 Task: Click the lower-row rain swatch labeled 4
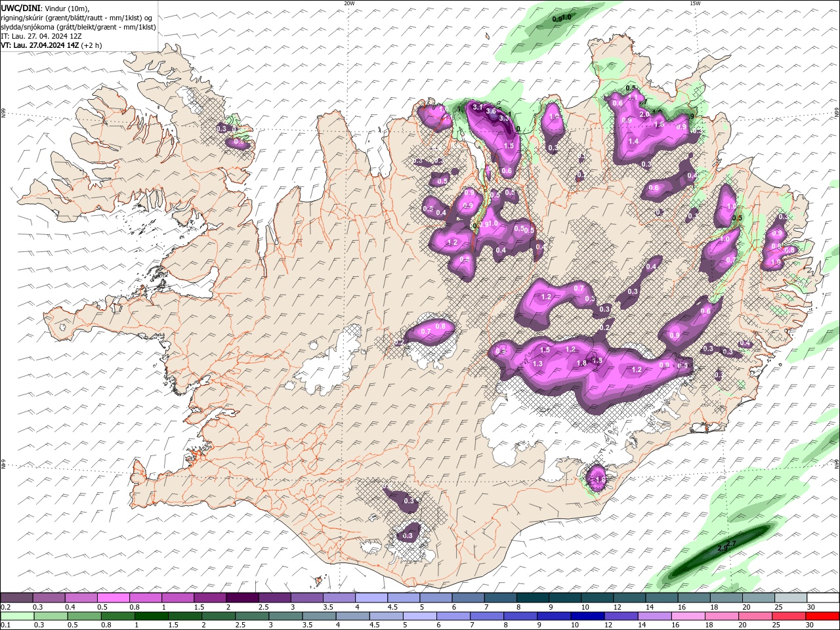click(x=352, y=616)
